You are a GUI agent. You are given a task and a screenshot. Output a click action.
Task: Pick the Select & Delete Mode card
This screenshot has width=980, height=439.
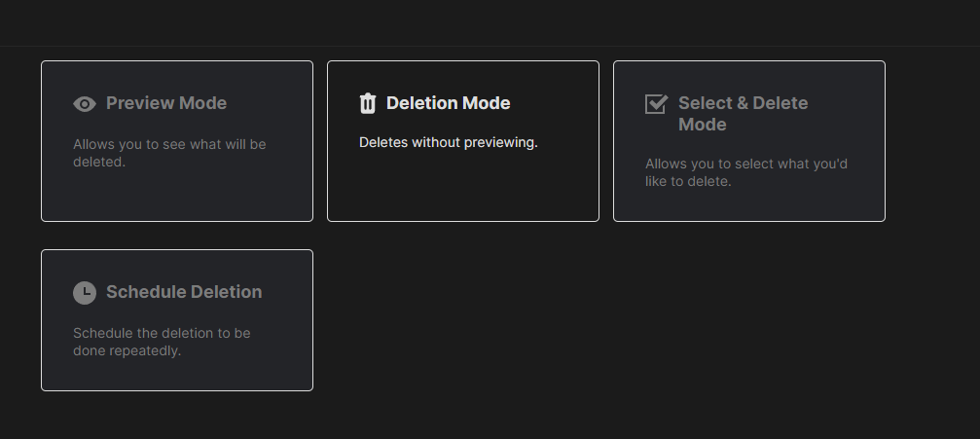pyautogui.click(x=749, y=141)
